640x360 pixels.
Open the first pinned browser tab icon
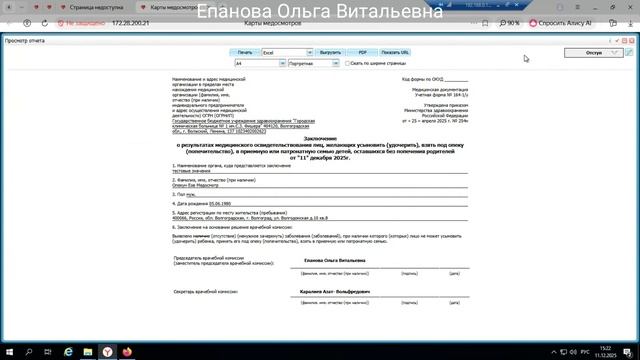pyautogui.click(x=36, y=7)
